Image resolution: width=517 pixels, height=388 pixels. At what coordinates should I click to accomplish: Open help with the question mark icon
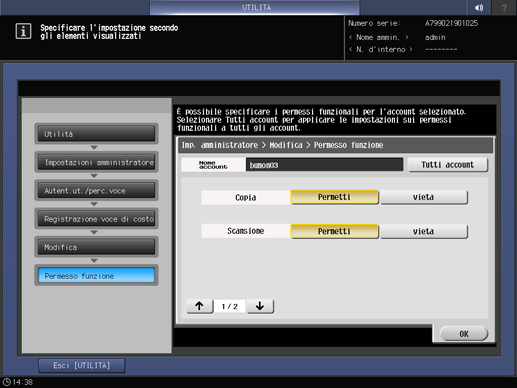(x=504, y=7)
